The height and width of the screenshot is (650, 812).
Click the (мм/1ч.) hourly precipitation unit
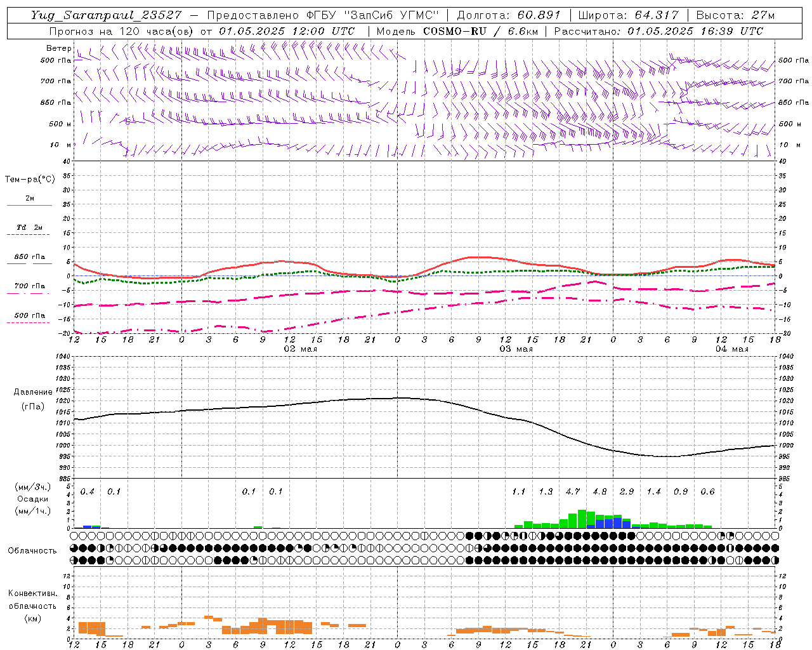click(33, 511)
